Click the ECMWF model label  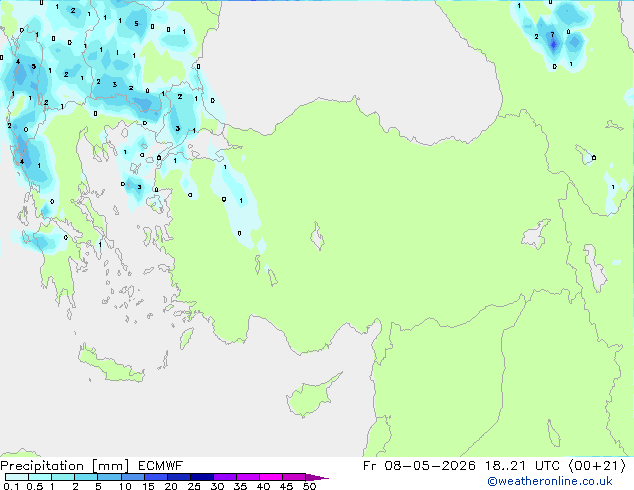(x=160, y=466)
